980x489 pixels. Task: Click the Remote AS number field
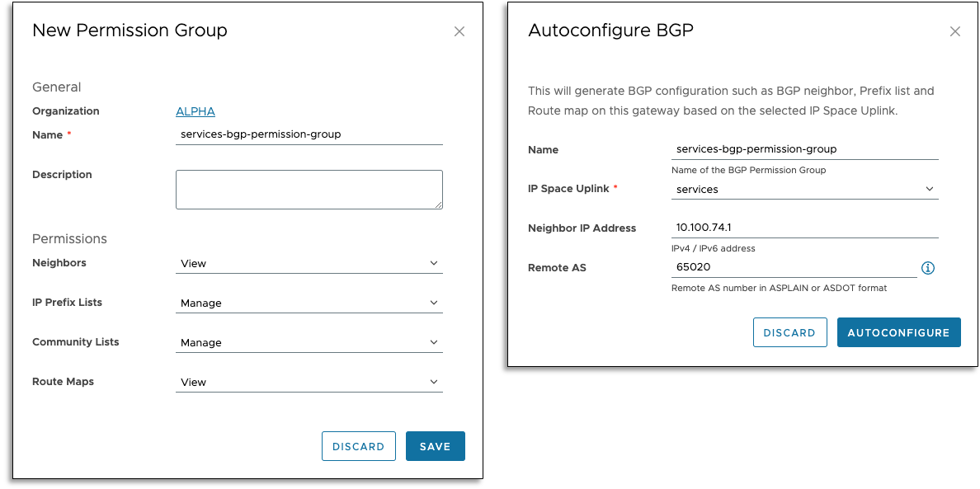(x=794, y=267)
